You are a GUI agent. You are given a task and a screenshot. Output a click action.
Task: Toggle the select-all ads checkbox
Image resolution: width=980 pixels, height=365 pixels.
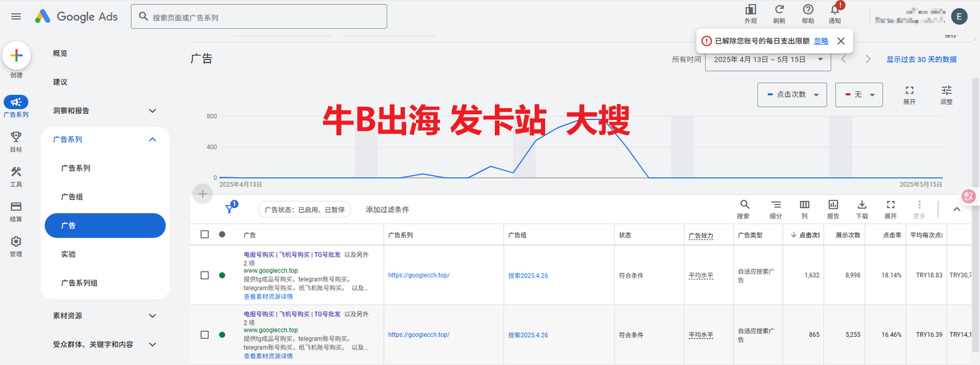pos(205,235)
